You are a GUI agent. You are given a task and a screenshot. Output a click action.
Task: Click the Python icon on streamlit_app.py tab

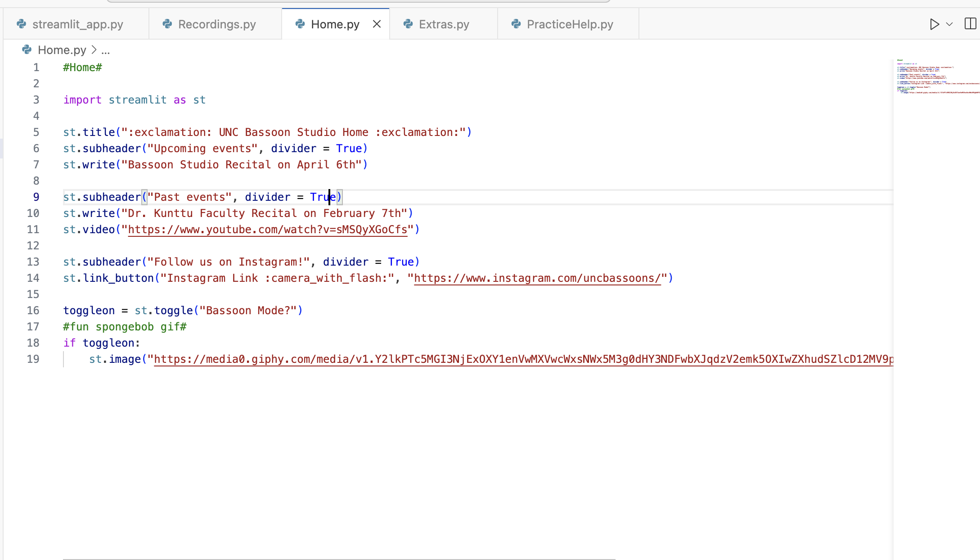22,24
